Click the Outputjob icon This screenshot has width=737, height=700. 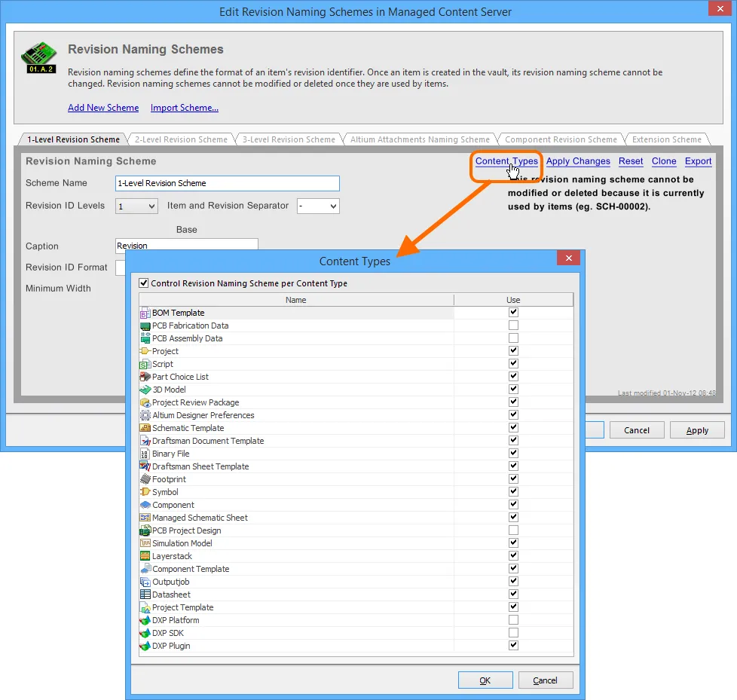click(145, 582)
